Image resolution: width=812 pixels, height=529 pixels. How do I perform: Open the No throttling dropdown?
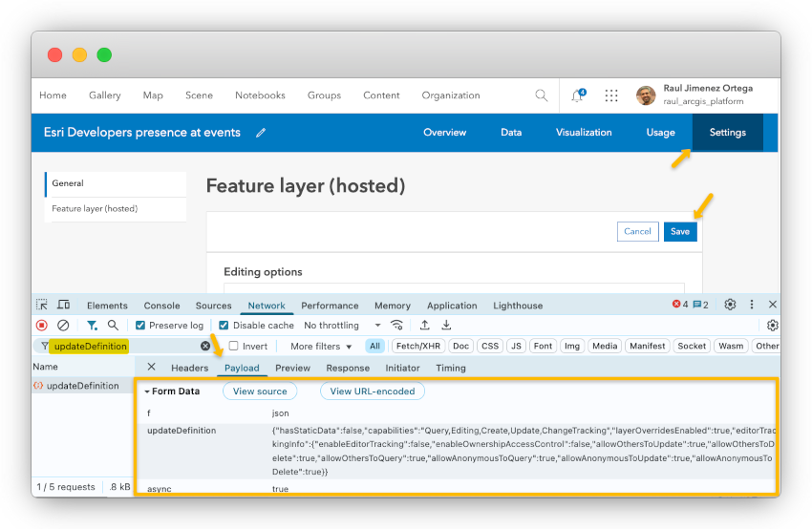click(342, 325)
